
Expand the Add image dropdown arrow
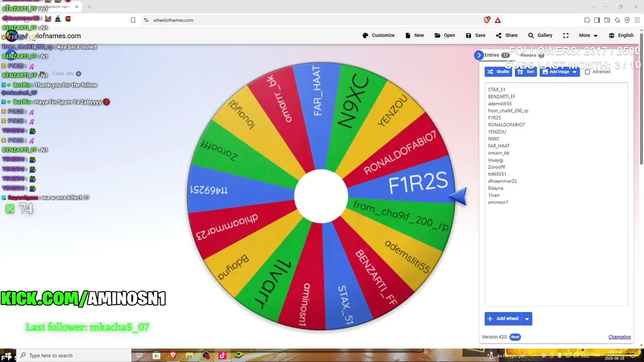pyautogui.click(x=575, y=72)
